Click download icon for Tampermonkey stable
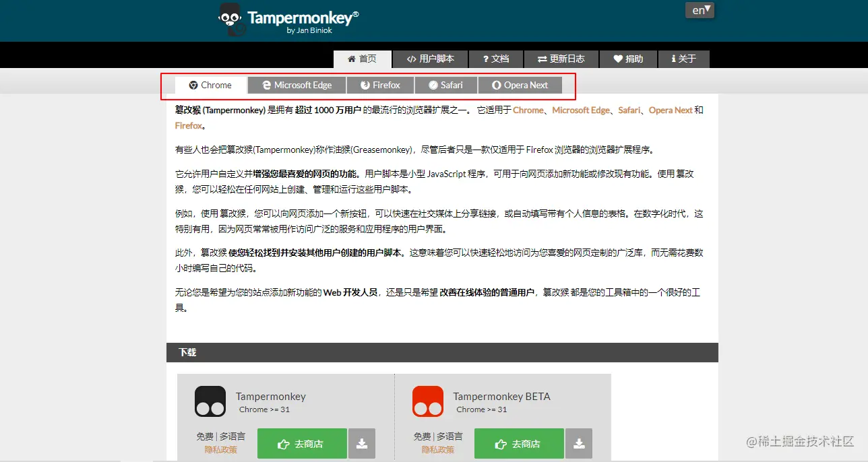This screenshot has width=868, height=462. [x=362, y=443]
